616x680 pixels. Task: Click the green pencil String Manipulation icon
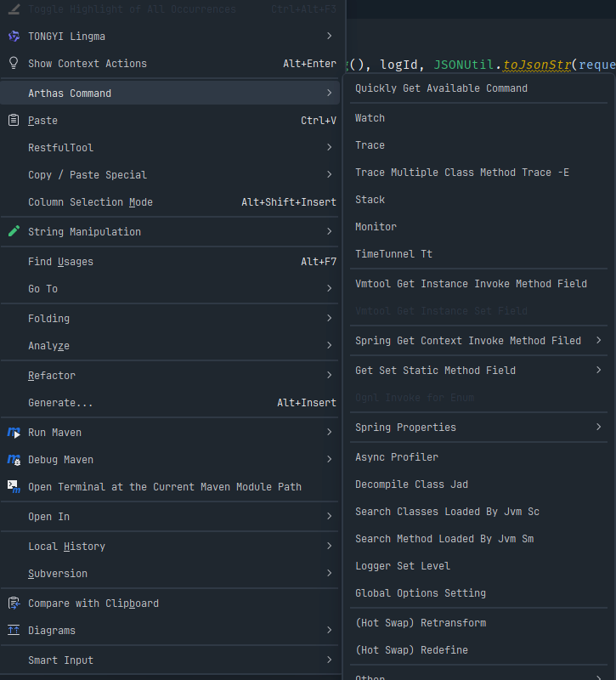14,232
